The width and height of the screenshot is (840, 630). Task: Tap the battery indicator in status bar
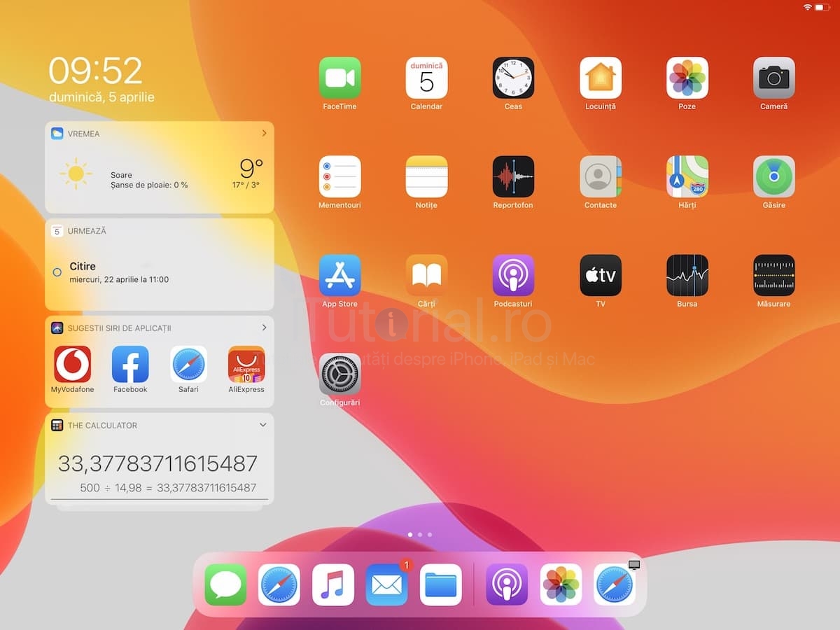[x=822, y=7]
